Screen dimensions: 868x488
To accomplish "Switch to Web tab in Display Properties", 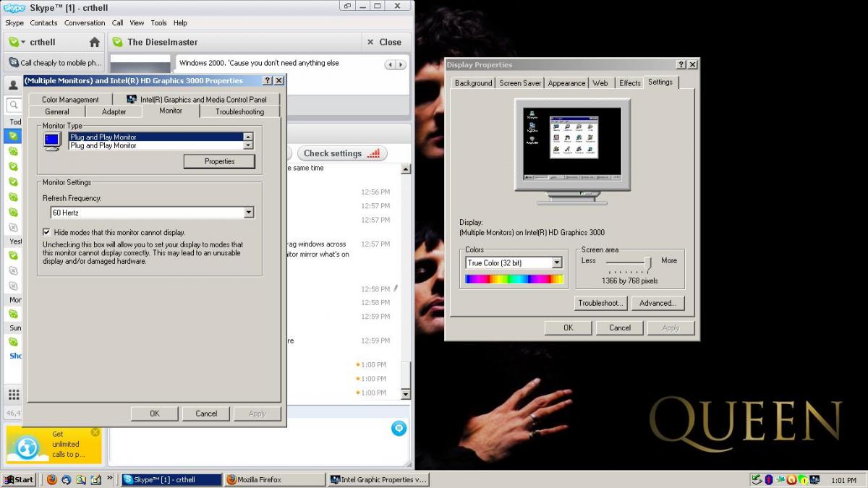I will click(x=600, y=83).
